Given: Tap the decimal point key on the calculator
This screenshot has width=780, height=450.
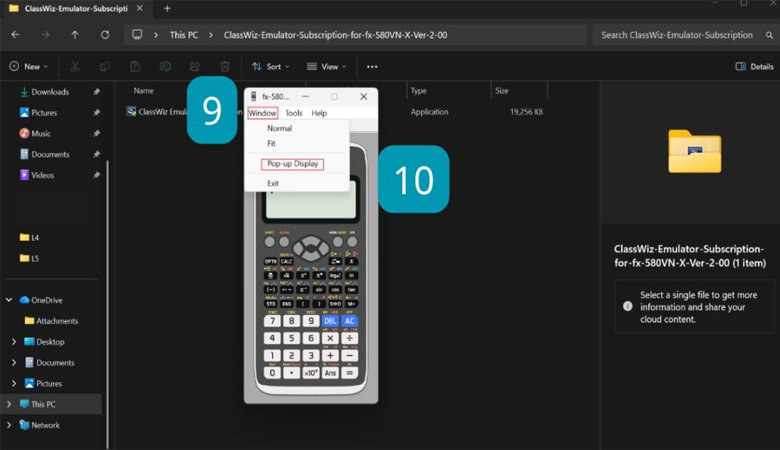Looking at the screenshot, I should (292, 372).
